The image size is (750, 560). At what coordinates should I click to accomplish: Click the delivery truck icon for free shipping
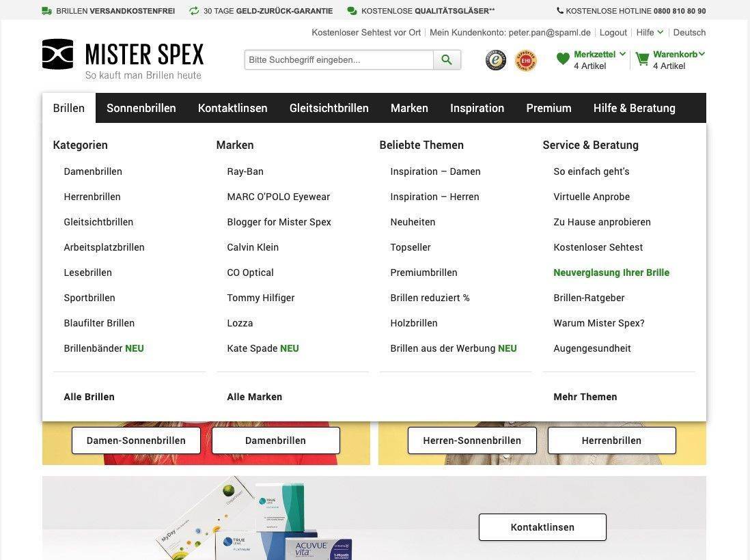tap(47, 10)
